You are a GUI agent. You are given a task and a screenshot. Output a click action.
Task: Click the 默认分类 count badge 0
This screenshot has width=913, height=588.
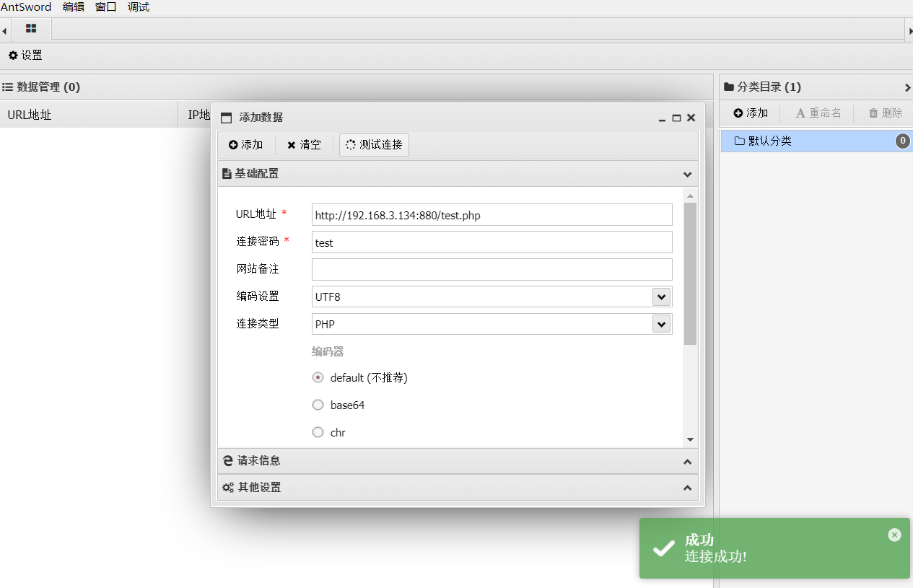[x=902, y=141]
